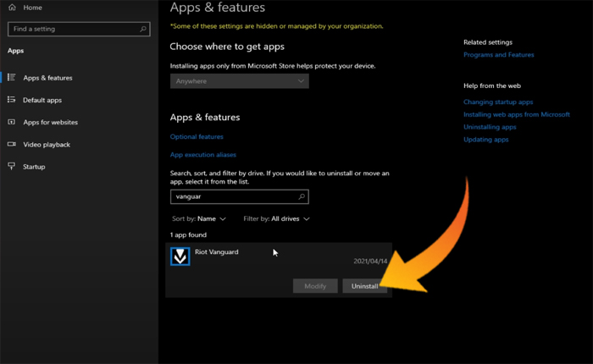The image size is (593, 364).
Task: Click the Modify button
Action: [x=314, y=286]
